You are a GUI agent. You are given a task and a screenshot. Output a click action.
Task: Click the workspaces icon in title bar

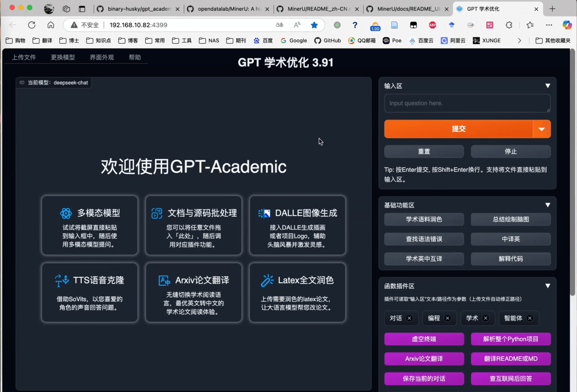pyautogui.click(x=66, y=9)
